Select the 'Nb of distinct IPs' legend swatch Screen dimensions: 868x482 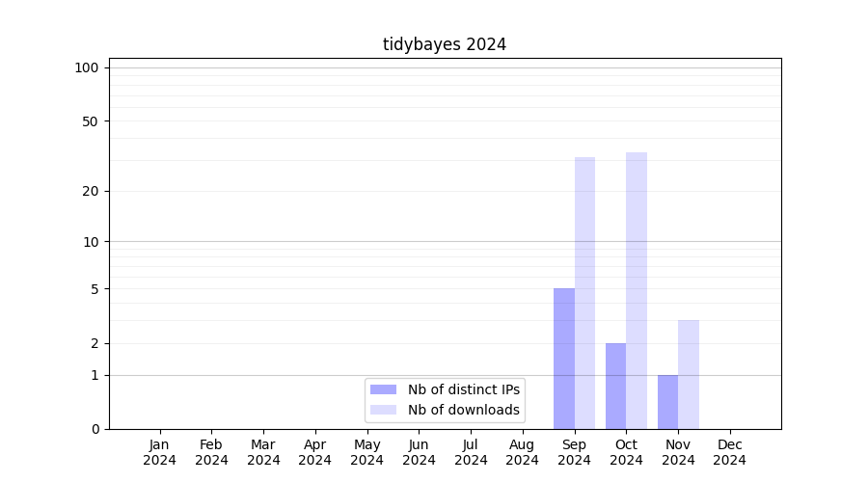click(x=383, y=389)
